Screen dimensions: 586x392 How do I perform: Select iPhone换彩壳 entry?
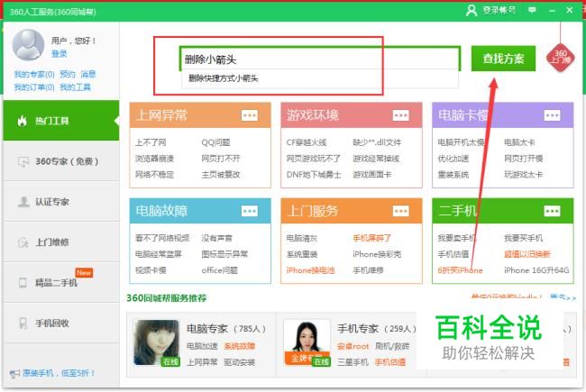coord(377,254)
